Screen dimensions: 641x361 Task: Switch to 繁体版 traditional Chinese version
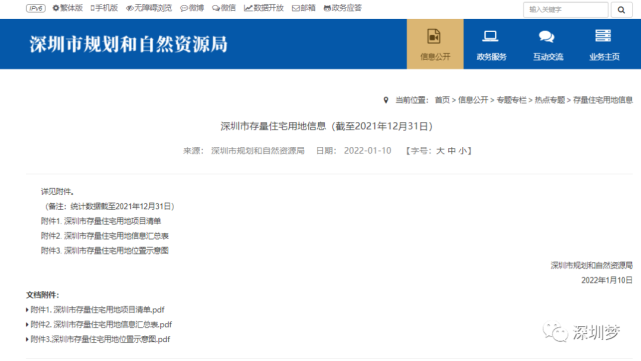click(67, 8)
